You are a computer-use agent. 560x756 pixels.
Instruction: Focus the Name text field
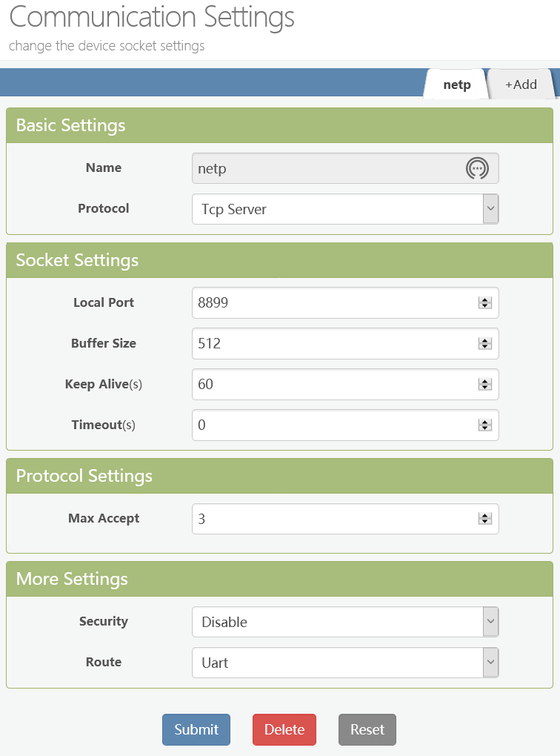(x=326, y=168)
